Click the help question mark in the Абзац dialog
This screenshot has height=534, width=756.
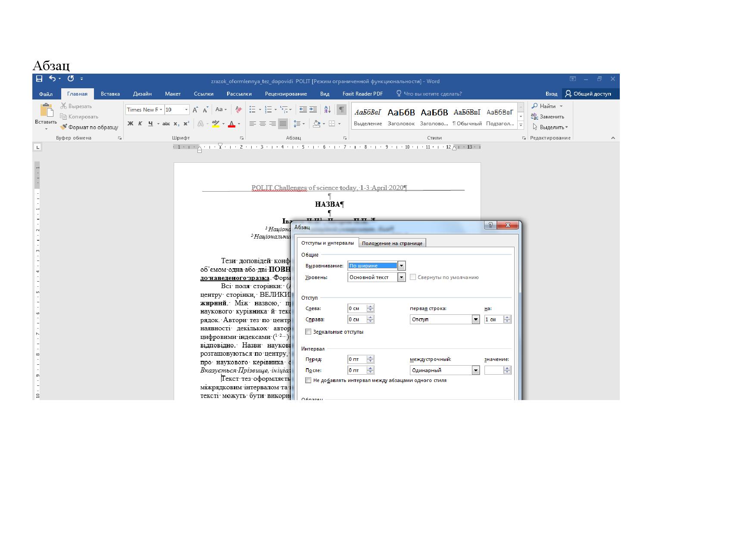pos(490,225)
